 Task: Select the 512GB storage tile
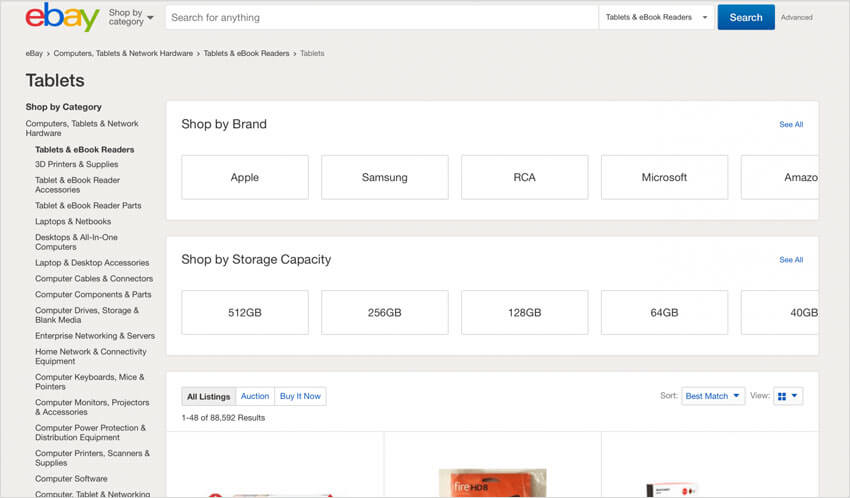(244, 313)
